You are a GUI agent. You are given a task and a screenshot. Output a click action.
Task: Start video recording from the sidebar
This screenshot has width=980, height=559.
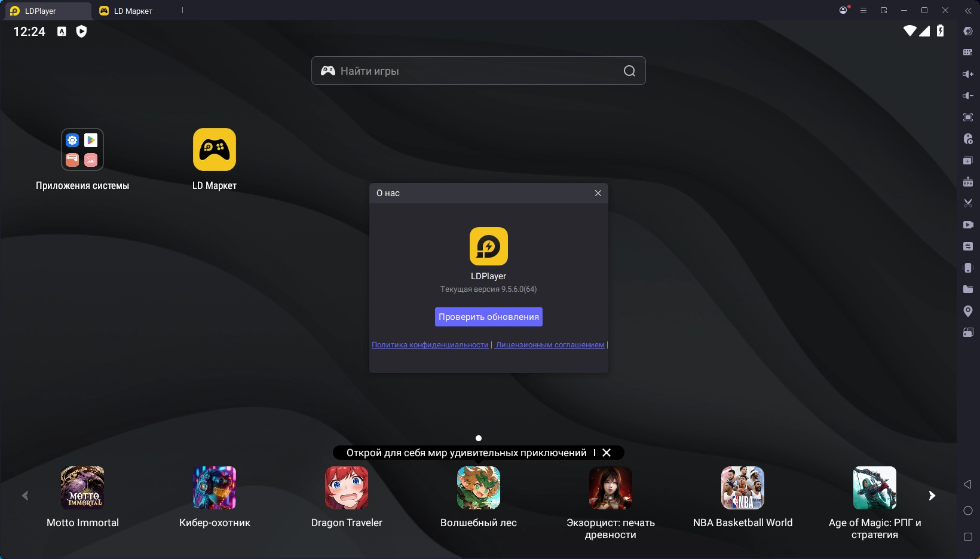click(x=968, y=225)
